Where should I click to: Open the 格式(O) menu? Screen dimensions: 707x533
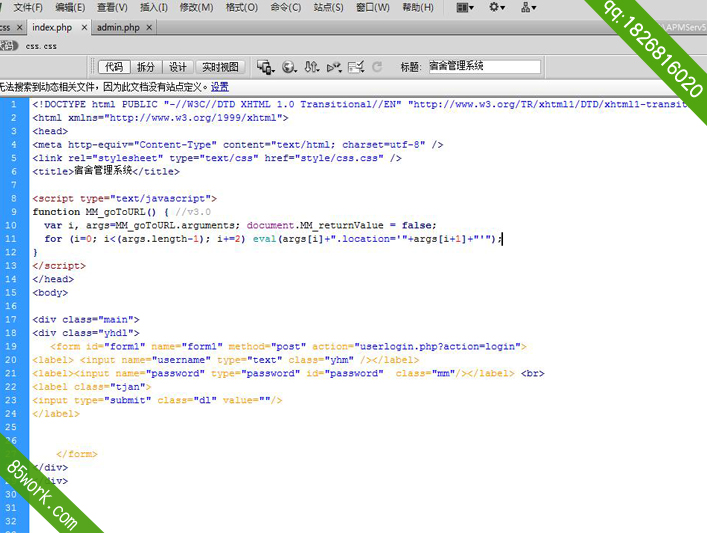242,8
